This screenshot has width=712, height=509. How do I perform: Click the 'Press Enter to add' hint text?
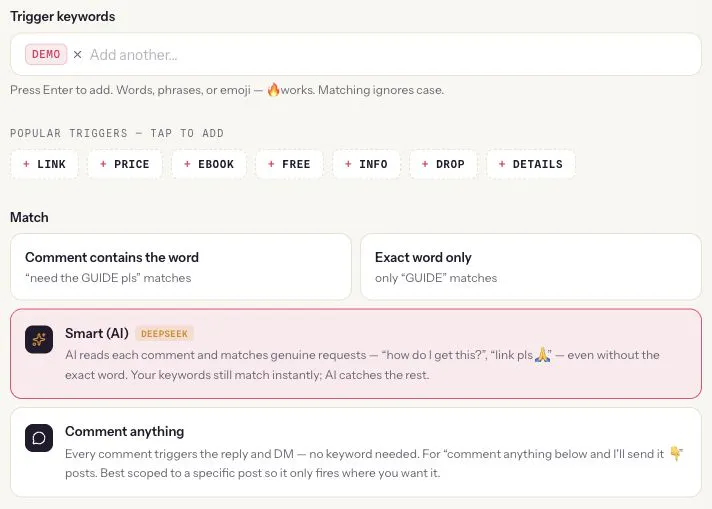point(227,90)
